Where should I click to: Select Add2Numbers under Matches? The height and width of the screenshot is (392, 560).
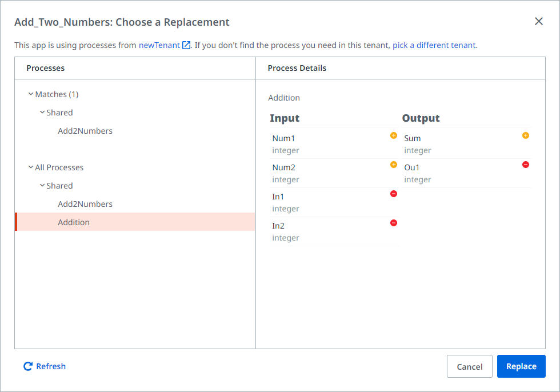coord(85,131)
